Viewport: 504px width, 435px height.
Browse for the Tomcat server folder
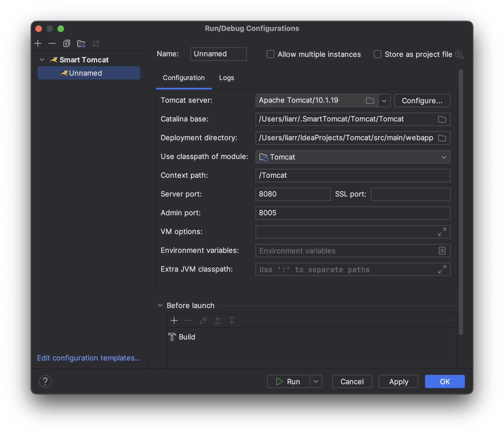tap(370, 100)
